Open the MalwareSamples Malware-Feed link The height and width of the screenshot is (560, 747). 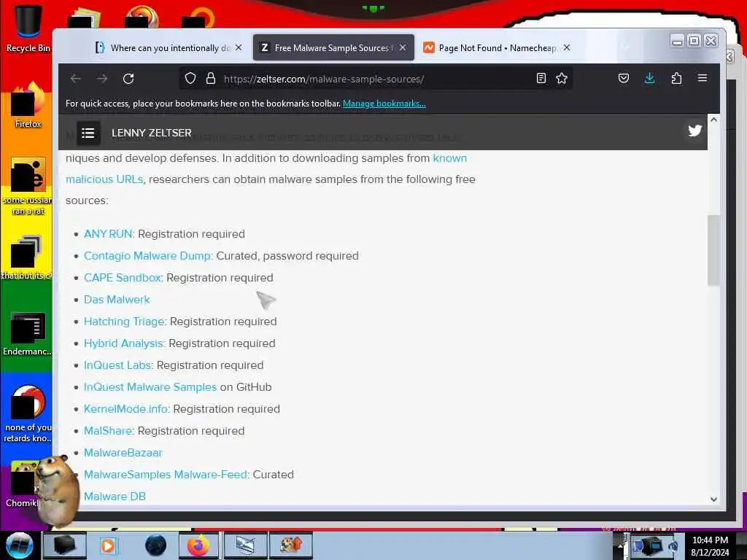click(166, 475)
